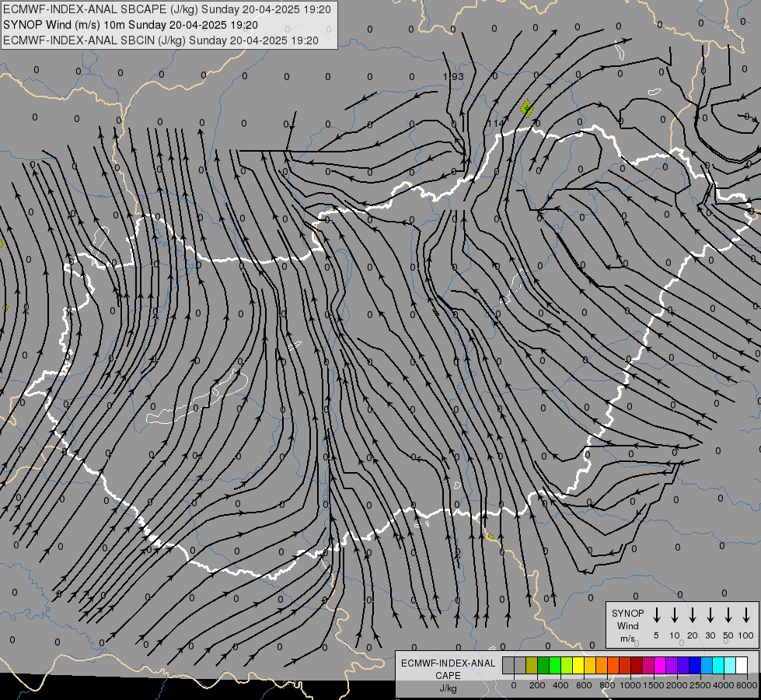Screen dimensions: 761x700
Task: Click the SBCIN title line in the header
Action: tap(161, 40)
